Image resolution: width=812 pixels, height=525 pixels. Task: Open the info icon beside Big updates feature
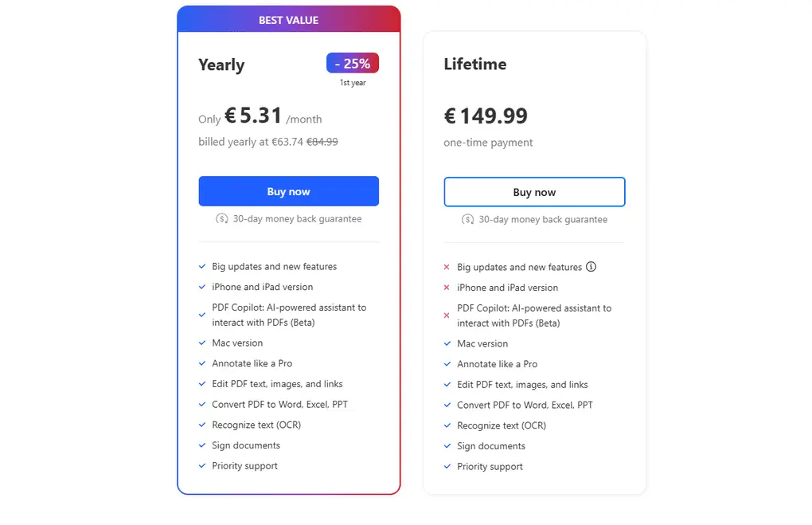click(591, 266)
